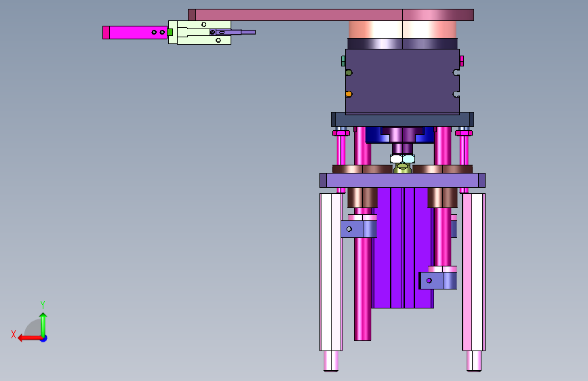Screen dimensions: 588x381
Task: Select the light green gripper block
Action: [199, 33]
